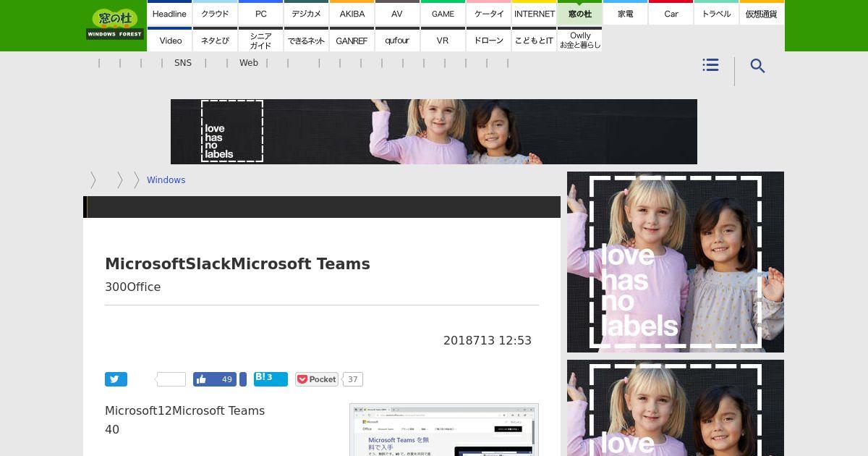Follow the Windows breadcrumb link

(166, 180)
